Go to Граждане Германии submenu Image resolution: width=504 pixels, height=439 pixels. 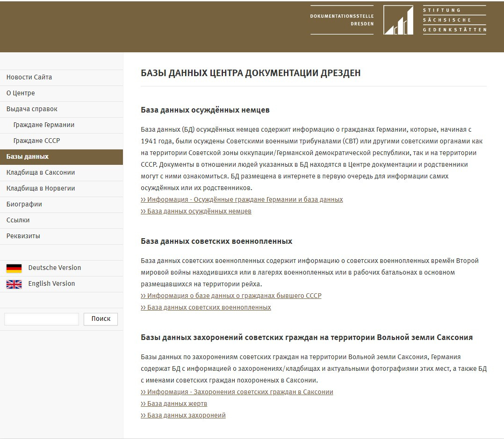(x=44, y=125)
